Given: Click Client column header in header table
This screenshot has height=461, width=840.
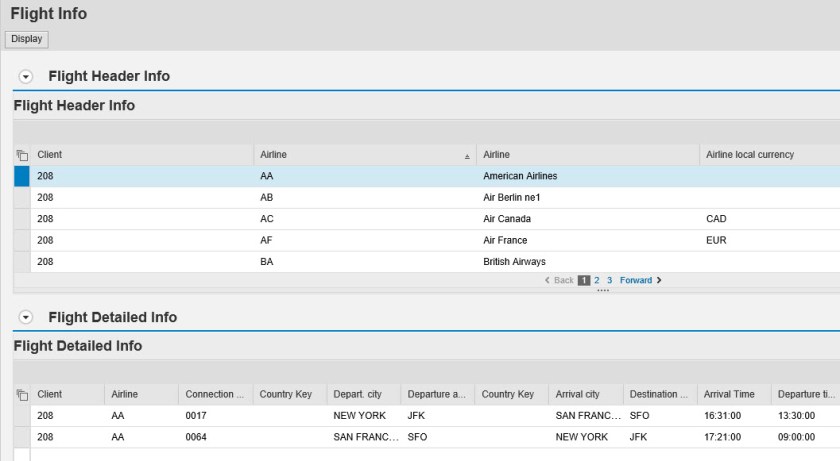Looking at the screenshot, I should pos(142,155).
